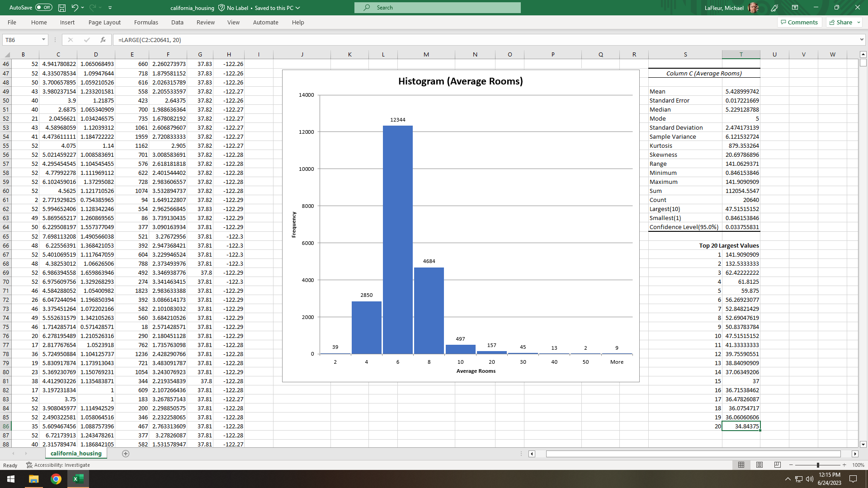Image resolution: width=868 pixels, height=488 pixels.
Task: Add a new sheet with plus icon
Action: coord(126,454)
